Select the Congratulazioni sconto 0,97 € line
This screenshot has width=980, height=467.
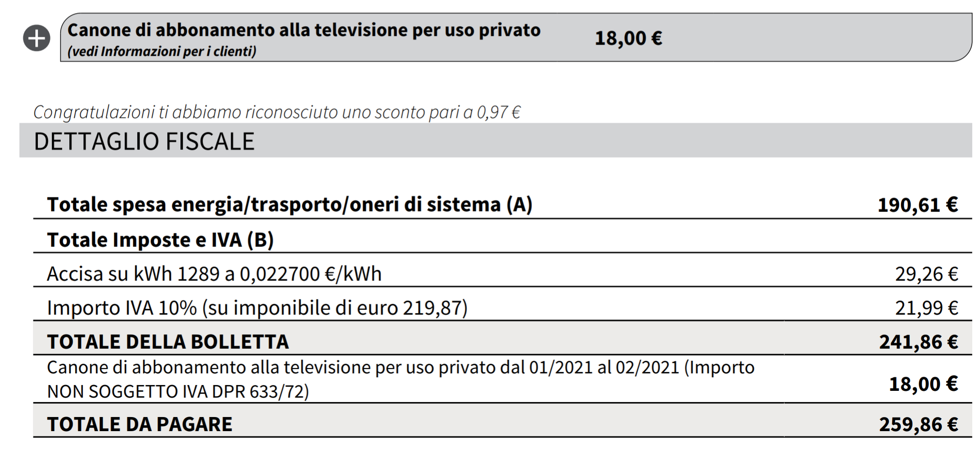point(277,112)
